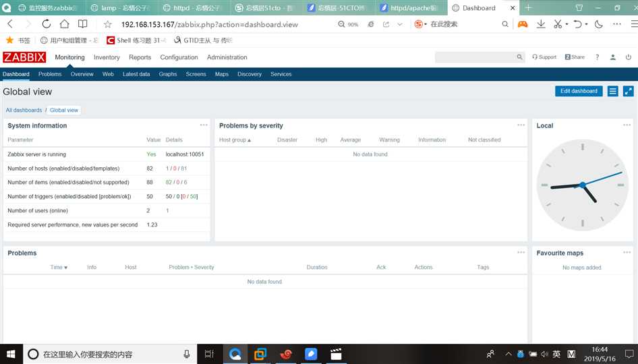Switch to the Screens submenu tab
This screenshot has height=364, width=638.
196,74
